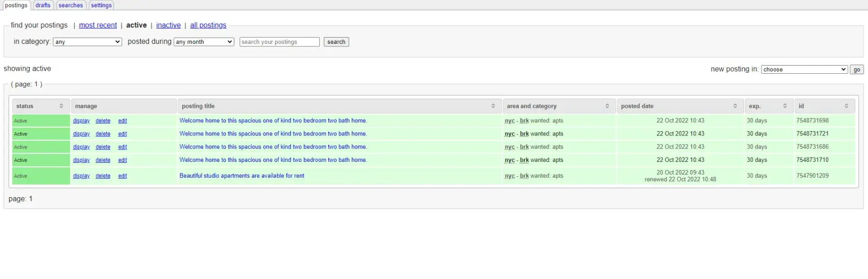868x279 pixels.
Task: Edit the Beautiful studio apartments posting
Action: click(x=122, y=176)
